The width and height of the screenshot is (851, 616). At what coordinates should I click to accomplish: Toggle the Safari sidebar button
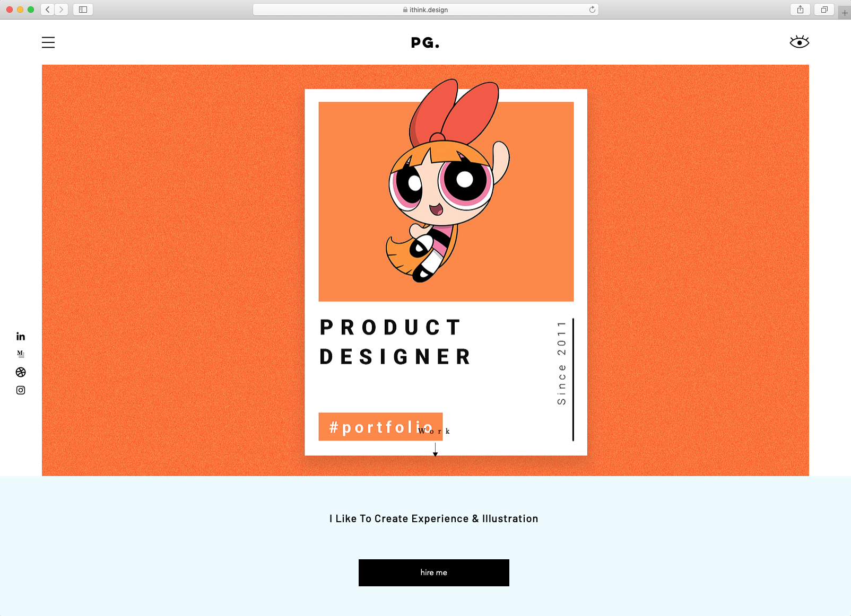click(x=83, y=10)
